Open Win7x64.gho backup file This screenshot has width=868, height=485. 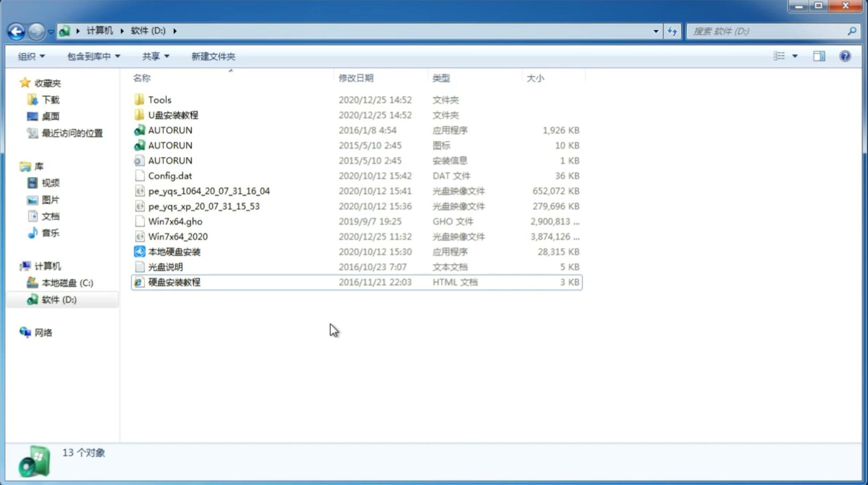pyautogui.click(x=175, y=221)
